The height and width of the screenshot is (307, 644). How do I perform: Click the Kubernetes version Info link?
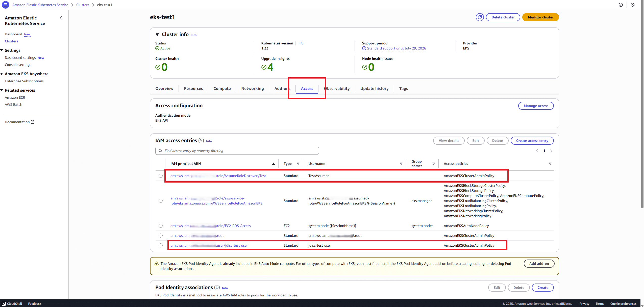pyautogui.click(x=300, y=43)
